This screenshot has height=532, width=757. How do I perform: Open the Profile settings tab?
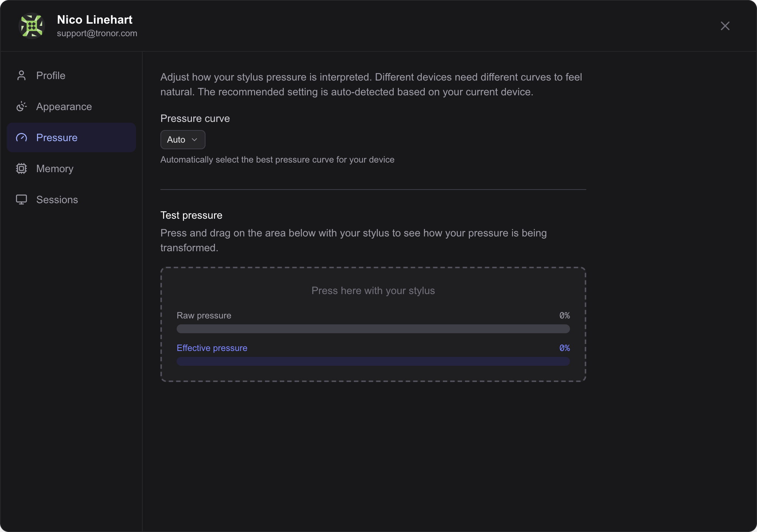click(x=51, y=75)
